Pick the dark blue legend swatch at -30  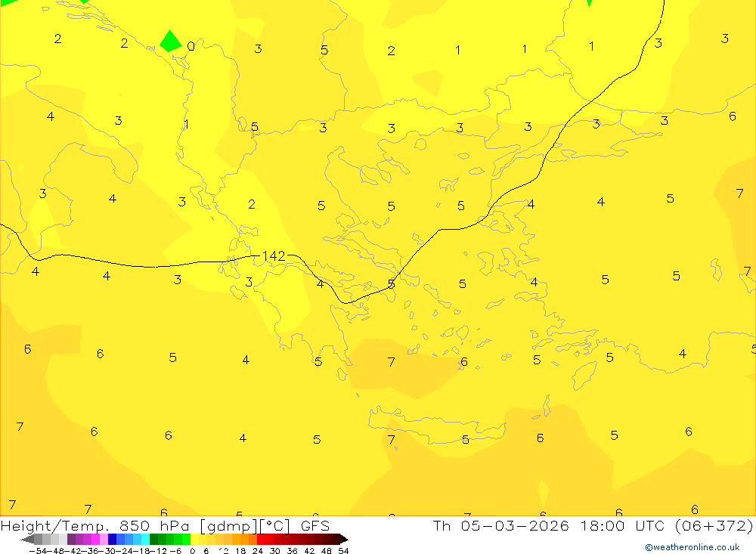pyautogui.click(x=113, y=539)
